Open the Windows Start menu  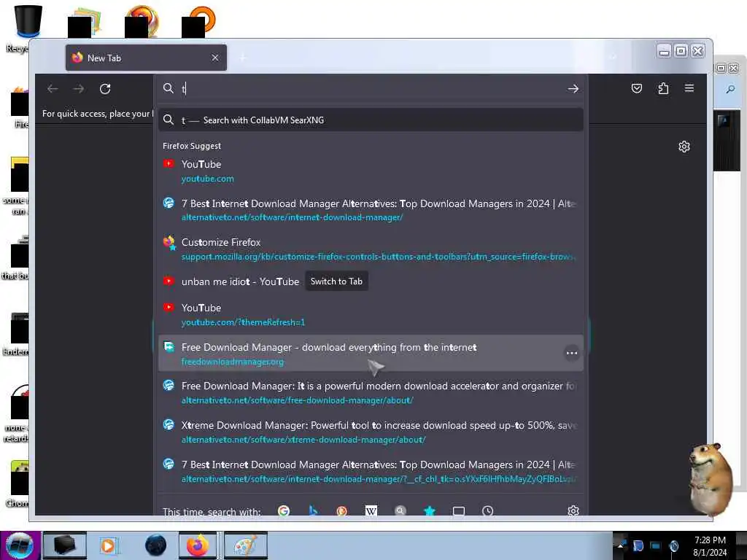pyautogui.click(x=20, y=545)
